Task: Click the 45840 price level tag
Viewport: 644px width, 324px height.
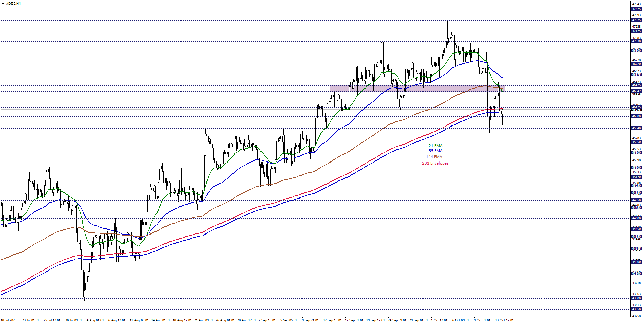Action: (x=636, y=128)
